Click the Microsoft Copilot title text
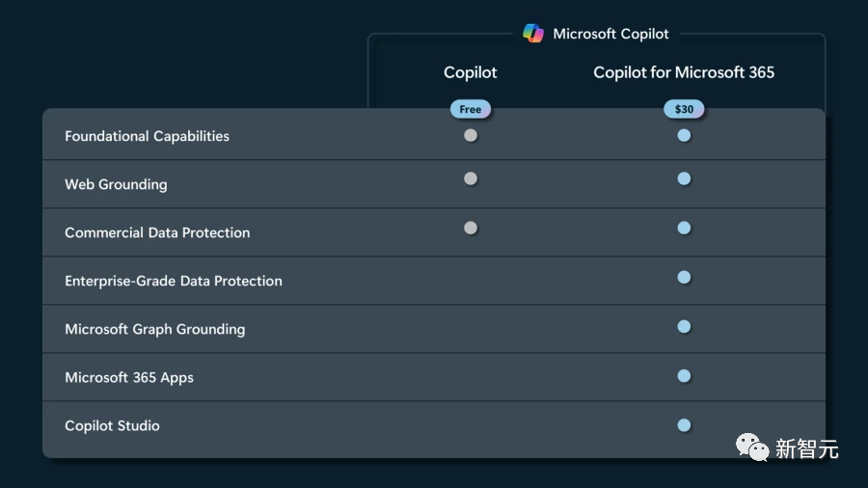 point(610,34)
